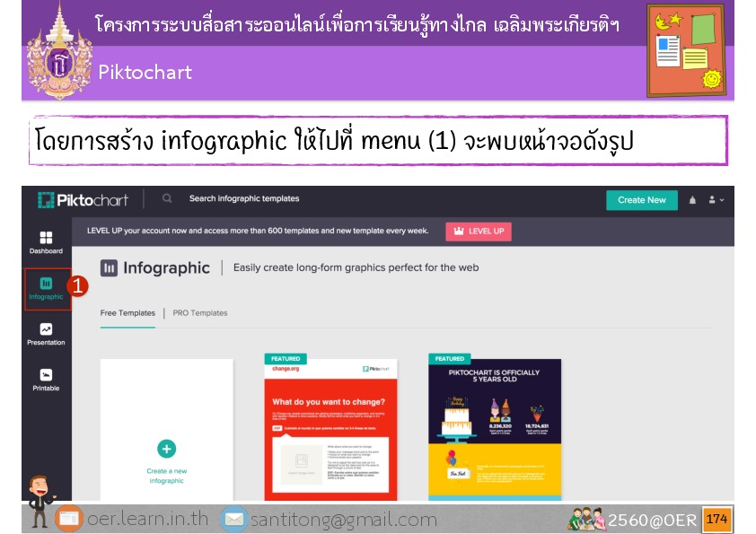Image resolution: width=756 pixels, height=534 pixels.
Task: Click the bulletin board icon in header
Action: click(x=686, y=50)
